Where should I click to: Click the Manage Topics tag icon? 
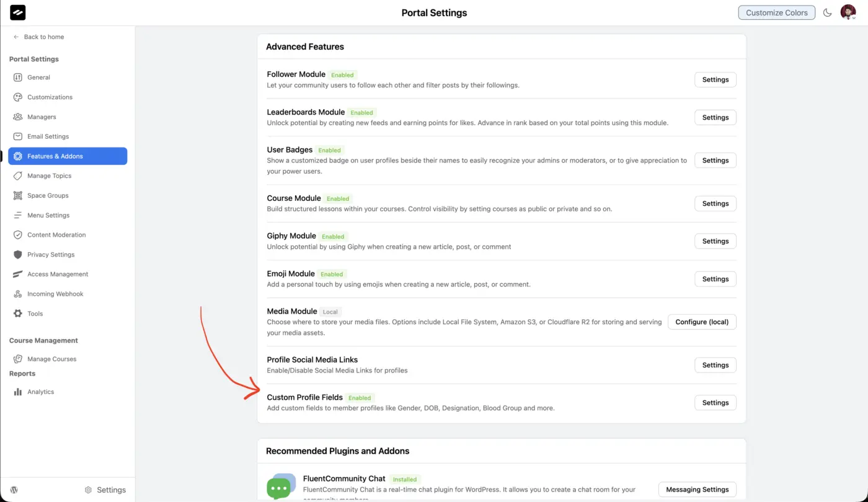pos(17,176)
